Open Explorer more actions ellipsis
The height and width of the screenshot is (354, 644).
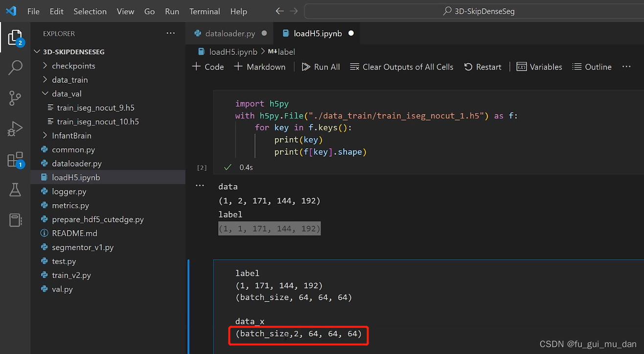pos(170,33)
